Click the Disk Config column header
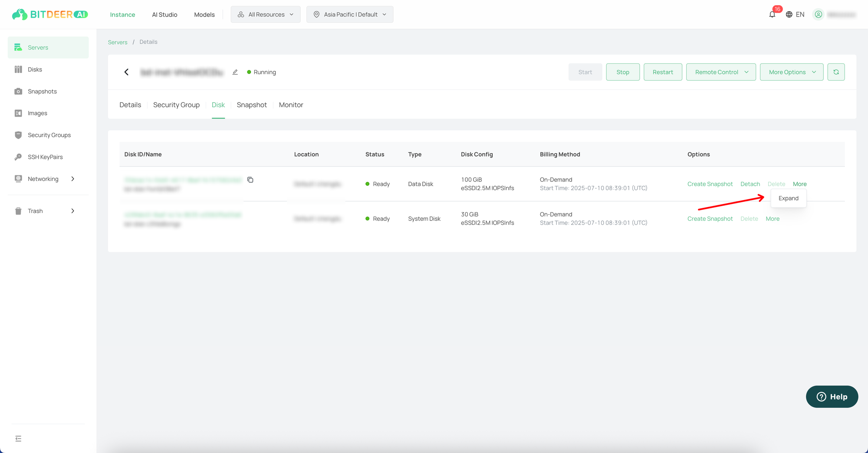The width and height of the screenshot is (868, 453). point(477,154)
